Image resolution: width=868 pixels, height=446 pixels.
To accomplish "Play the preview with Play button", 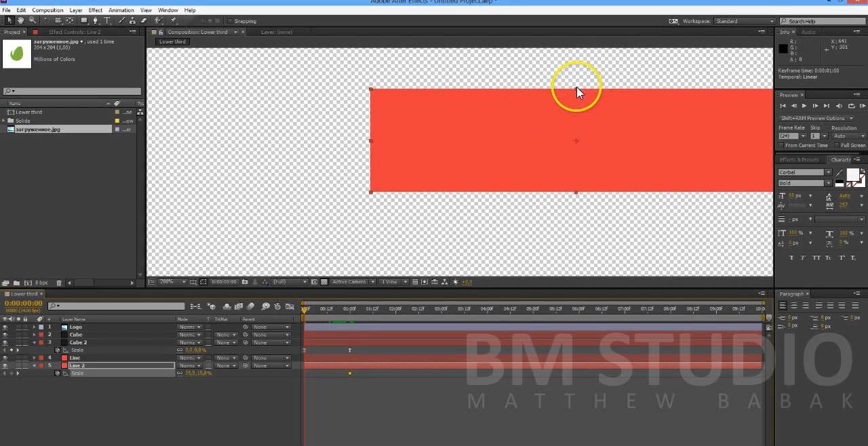I will (804, 106).
